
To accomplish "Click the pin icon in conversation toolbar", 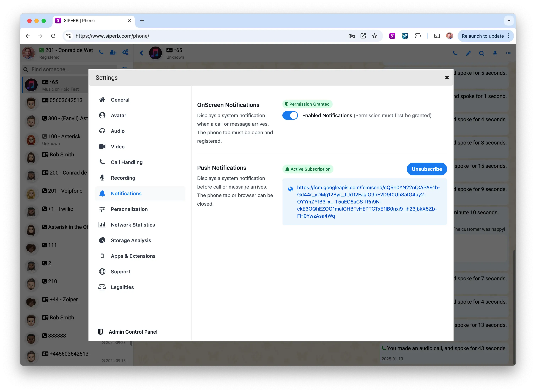I will (x=495, y=53).
